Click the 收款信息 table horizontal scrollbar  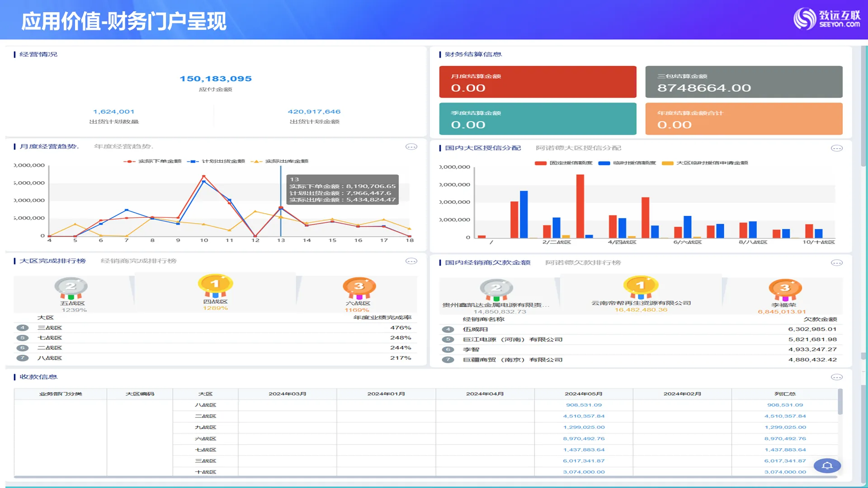(x=425, y=477)
